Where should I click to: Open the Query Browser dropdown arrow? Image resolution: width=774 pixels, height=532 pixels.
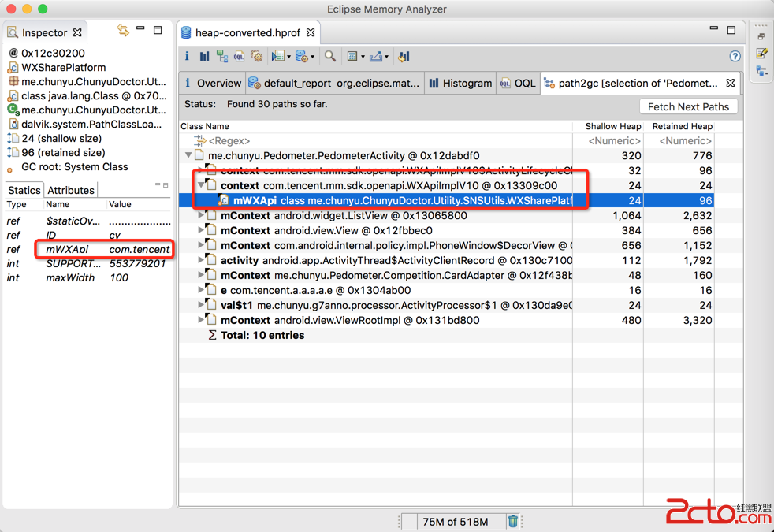(x=313, y=57)
